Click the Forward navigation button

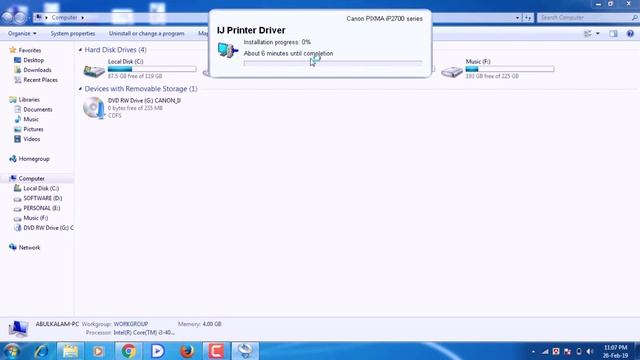pyautogui.click(x=20, y=18)
